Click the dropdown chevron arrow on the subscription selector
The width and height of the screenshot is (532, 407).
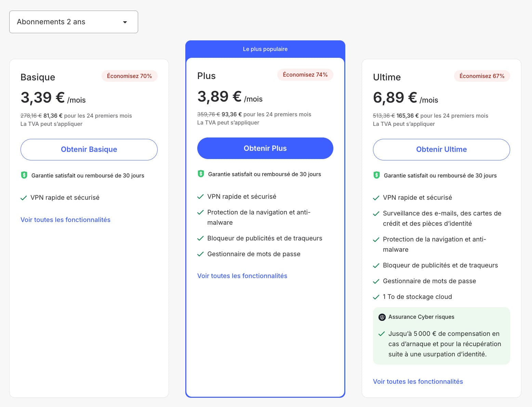click(x=125, y=22)
